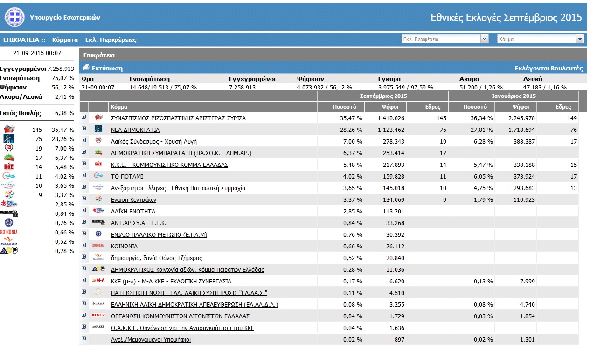590x364 pixels.
Task: Expand the Ανεξάρτητοι Ελληνες row
Action: (x=84, y=187)
